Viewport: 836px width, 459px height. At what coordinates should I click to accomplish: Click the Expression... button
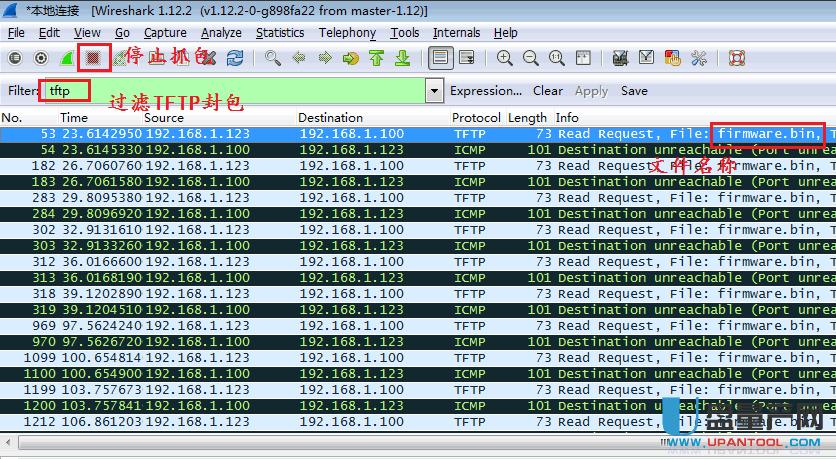coord(486,91)
